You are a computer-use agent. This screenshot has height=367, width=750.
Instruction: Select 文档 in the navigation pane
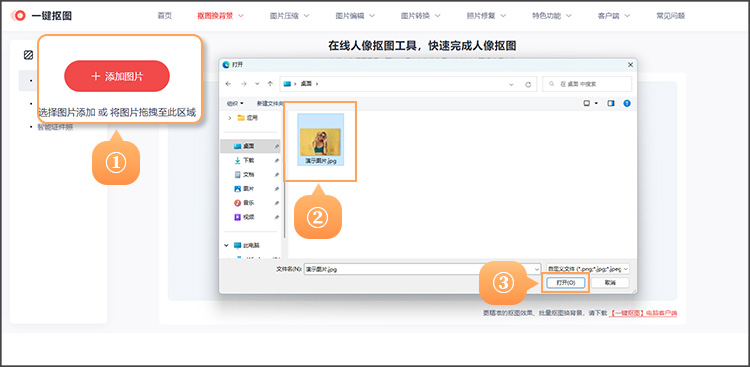[251, 175]
